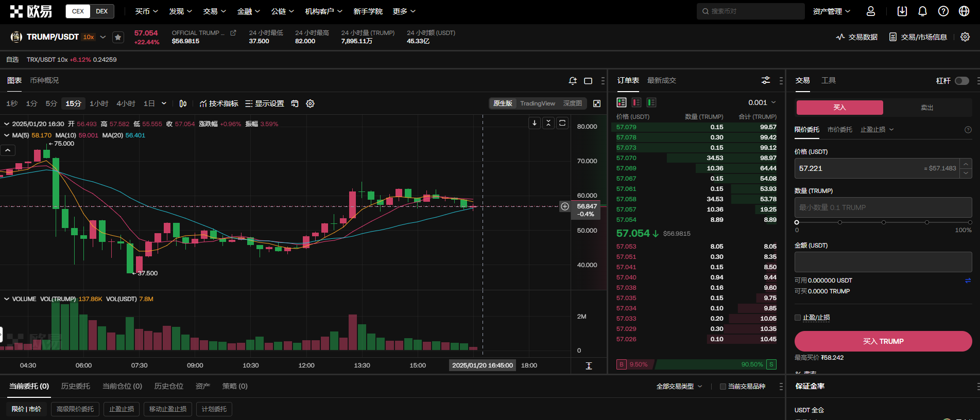Open the help question-mark icon
Viewport: 980px width, 420px height.
click(x=943, y=11)
